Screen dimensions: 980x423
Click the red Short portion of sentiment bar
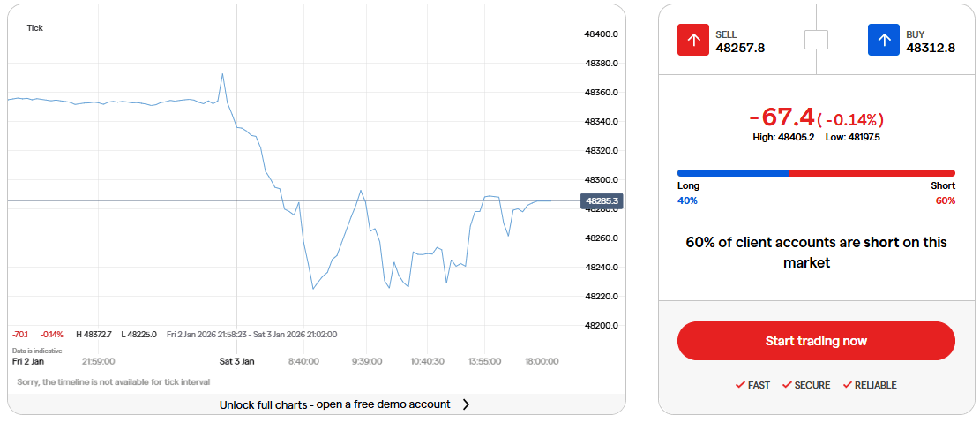[x=872, y=173]
